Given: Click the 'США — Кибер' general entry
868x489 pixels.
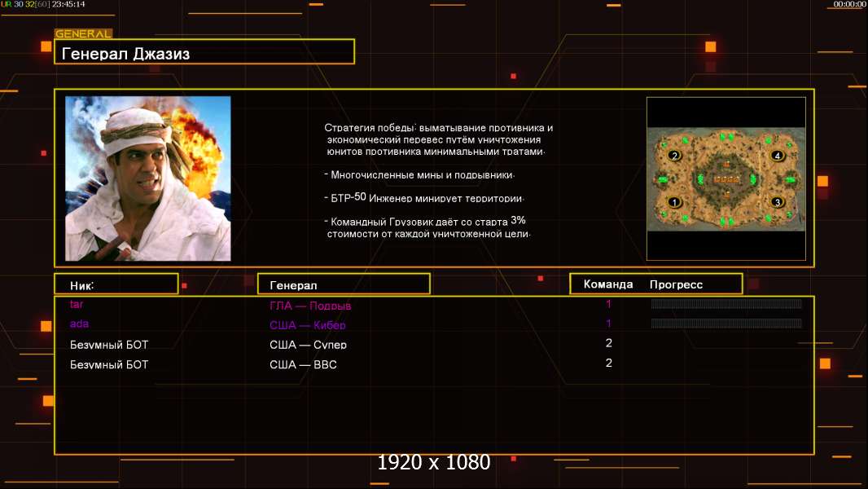Looking at the screenshot, I should [x=307, y=325].
